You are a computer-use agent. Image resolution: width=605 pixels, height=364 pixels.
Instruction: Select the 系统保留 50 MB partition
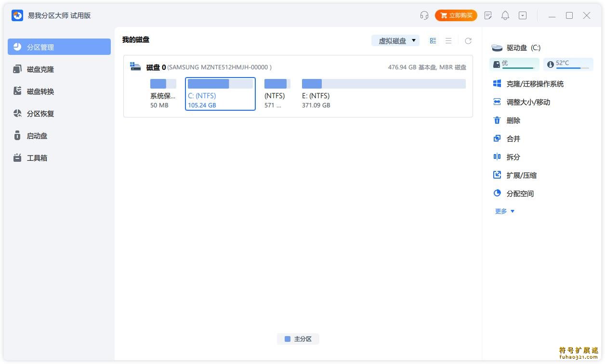click(163, 94)
